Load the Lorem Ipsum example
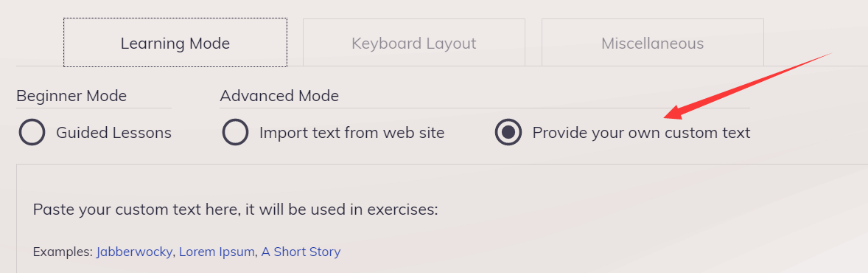This screenshot has width=868, height=273. [x=217, y=252]
